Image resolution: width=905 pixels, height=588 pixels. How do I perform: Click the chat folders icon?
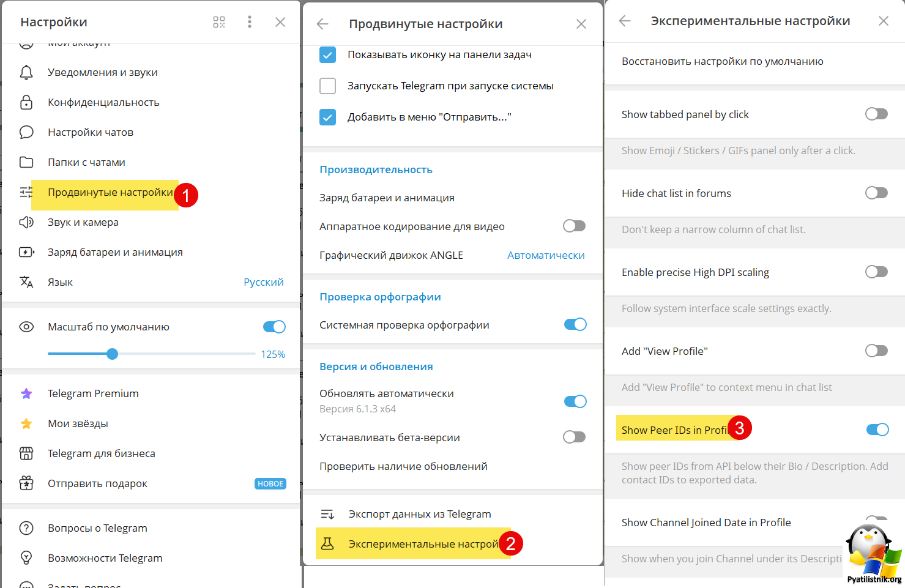click(x=26, y=162)
